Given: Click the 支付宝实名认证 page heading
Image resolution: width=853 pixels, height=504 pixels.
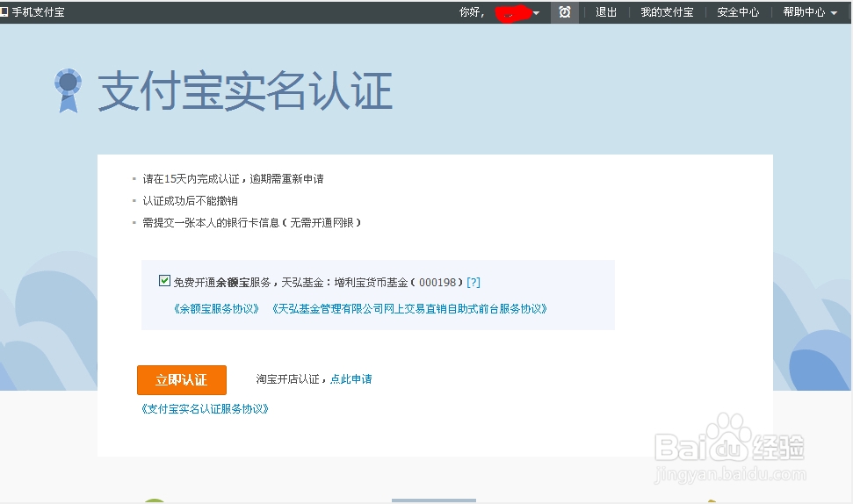Looking at the screenshot, I should click(245, 91).
